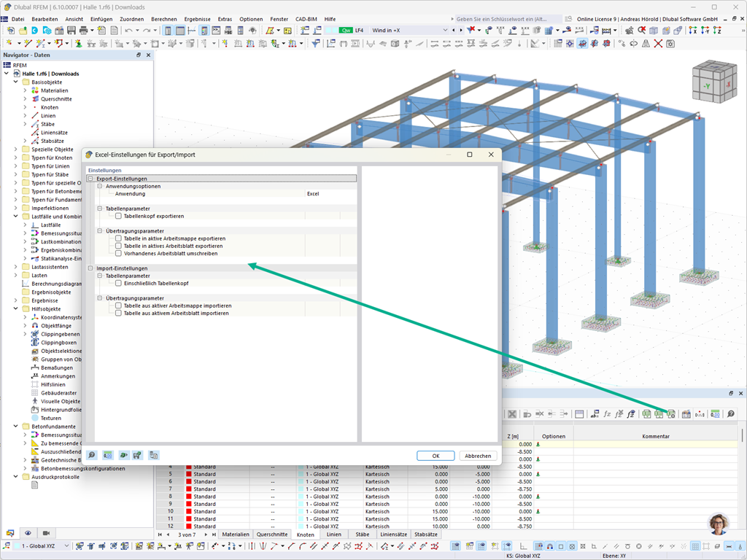Click the navigation view cube
Image resolution: width=747 pixels, height=560 pixels.
[714, 82]
